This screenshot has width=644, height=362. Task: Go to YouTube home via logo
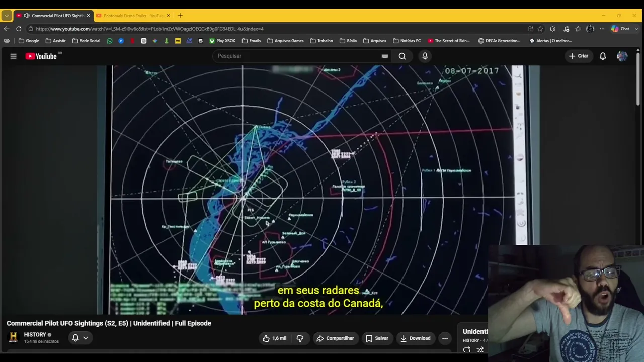pyautogui.click(x=41, y=56)
